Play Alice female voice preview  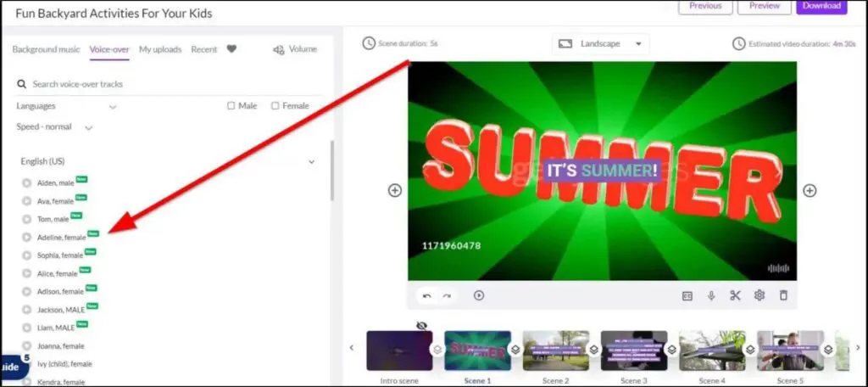click(26, 273)
